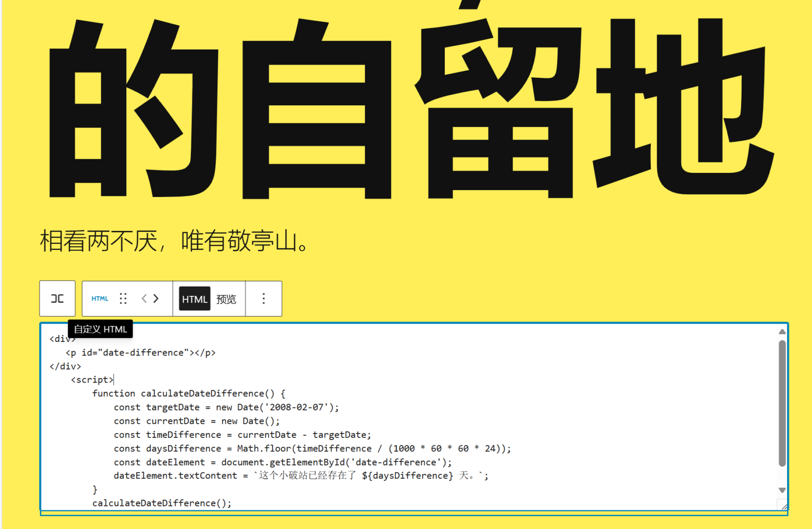Click the const currentDate = new Date() line
Viewport: 812px width, 529px height.
pos(197,421)
